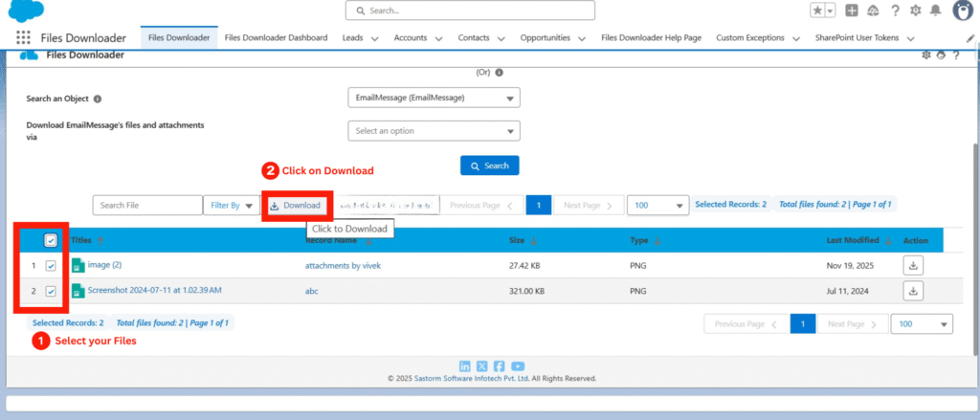Open the Contacts tab
Viewport: 980px width, 420px height.
(x=474, y=37)
